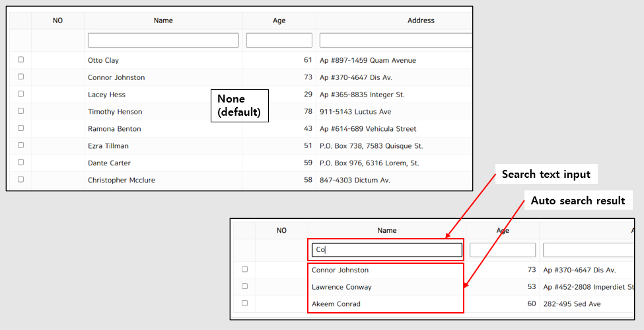Check the Ezra Tillman row

click(20, 145)
